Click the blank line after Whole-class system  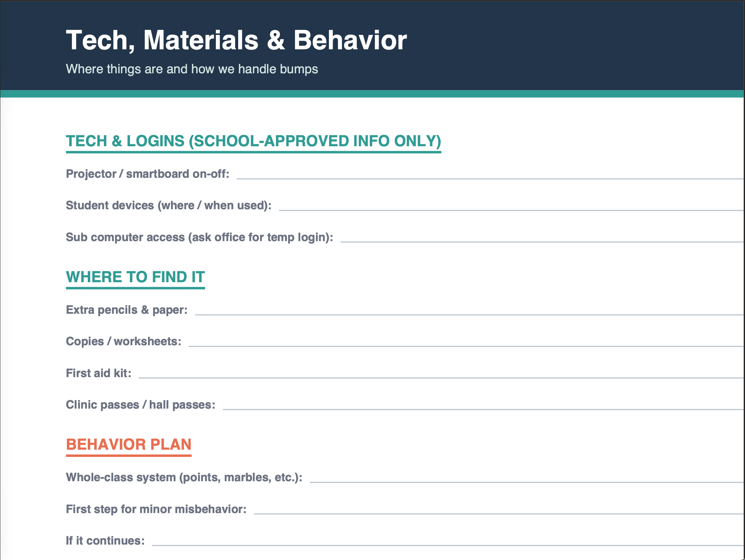coord(527,482)
